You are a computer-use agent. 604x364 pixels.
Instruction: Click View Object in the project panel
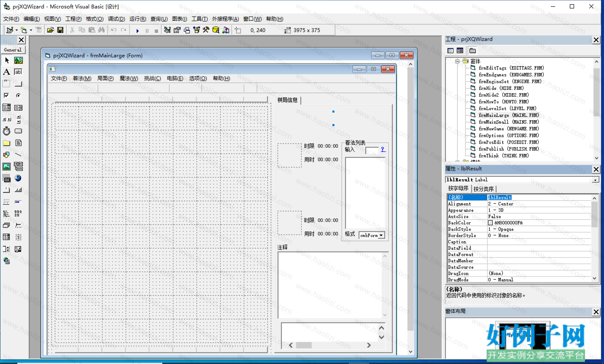pos(460,51)
